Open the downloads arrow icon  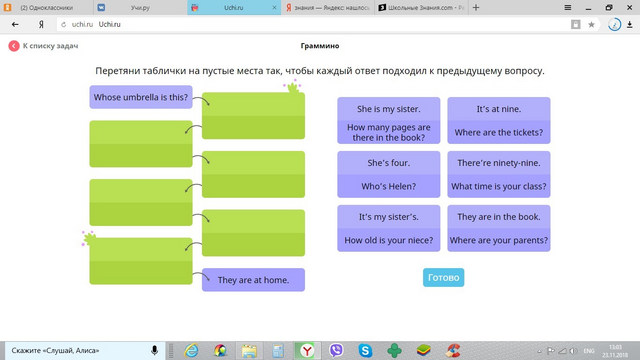point(630,24)
